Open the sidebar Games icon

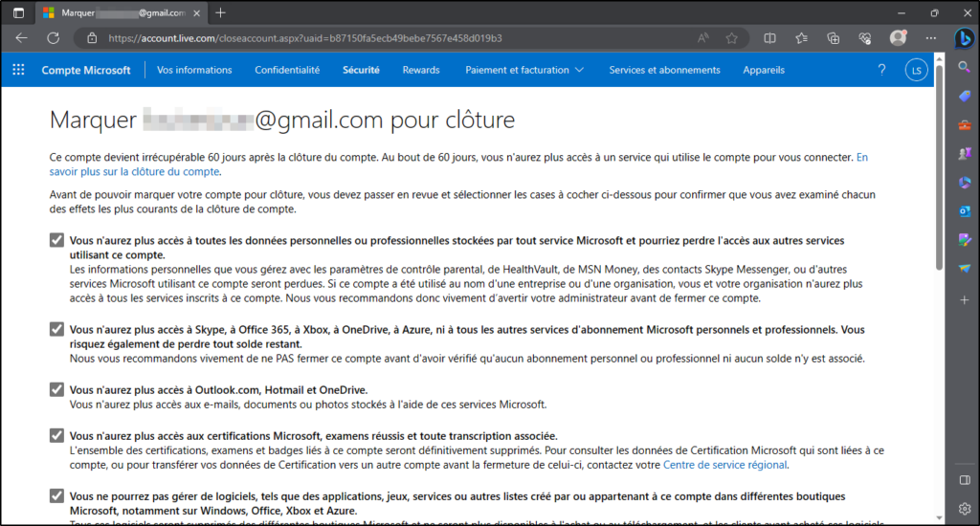965,154
